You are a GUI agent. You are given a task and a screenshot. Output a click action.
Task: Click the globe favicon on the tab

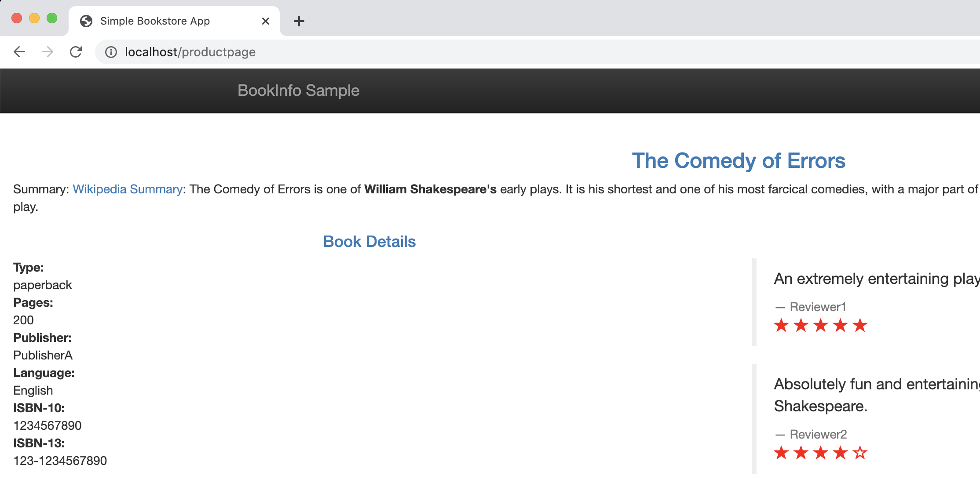86,21
